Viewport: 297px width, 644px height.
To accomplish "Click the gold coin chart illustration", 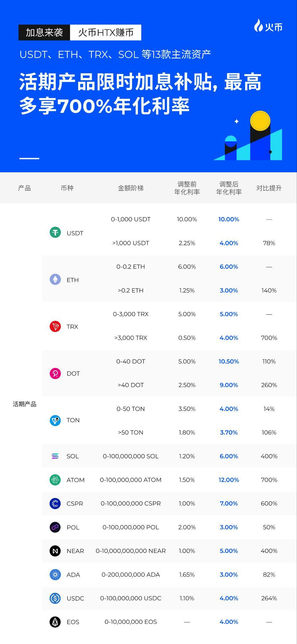I will [x=248, y=136].
